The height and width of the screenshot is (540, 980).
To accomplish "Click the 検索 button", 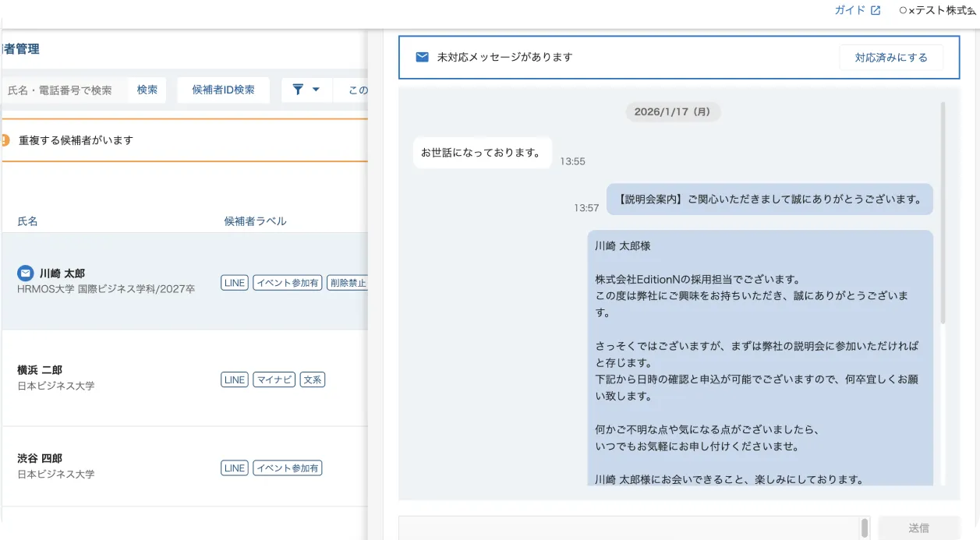I will 147,90.
